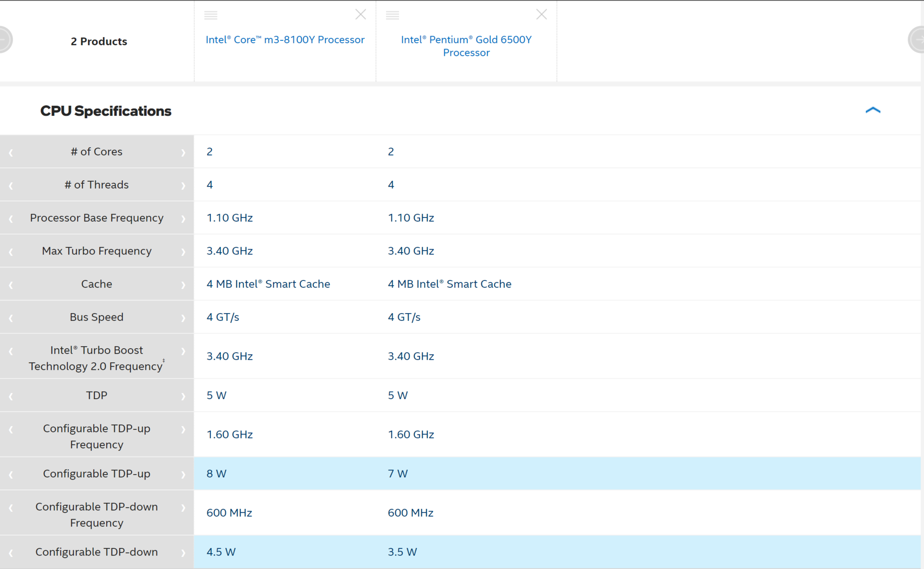The width and height of the screenshot is (924, 569).
Task: Click drag handle icon of Pentium Gold 6500Y column
Action: tap(392, 15)
